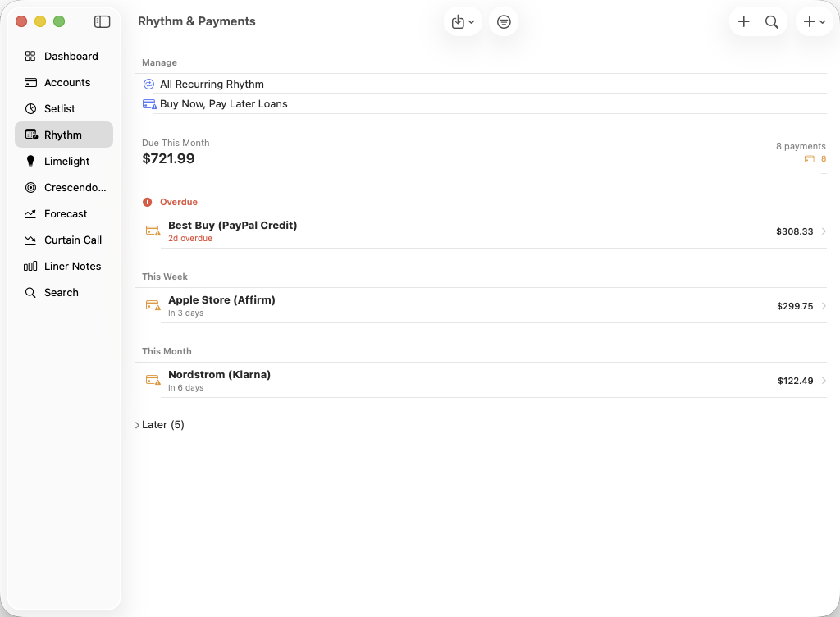This screenshot has width=840, height=617.
Task: Click the Search icon in the toolbar
Action: (771, 21)
